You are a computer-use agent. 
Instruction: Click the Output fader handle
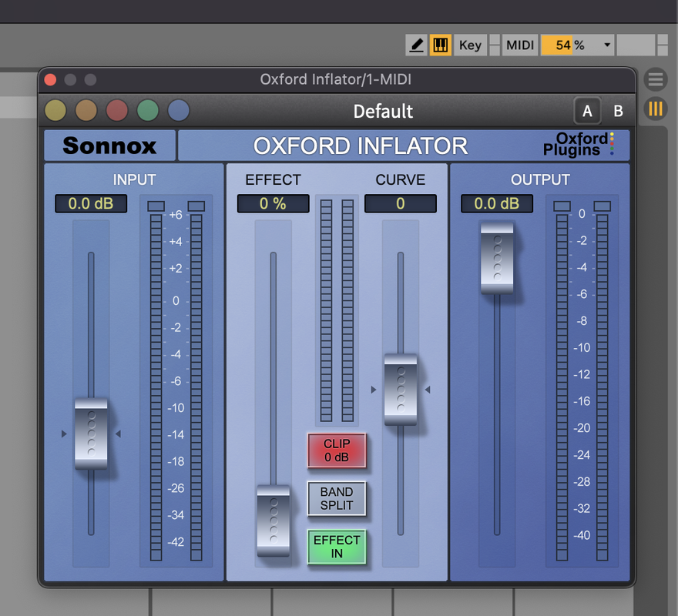497,258
